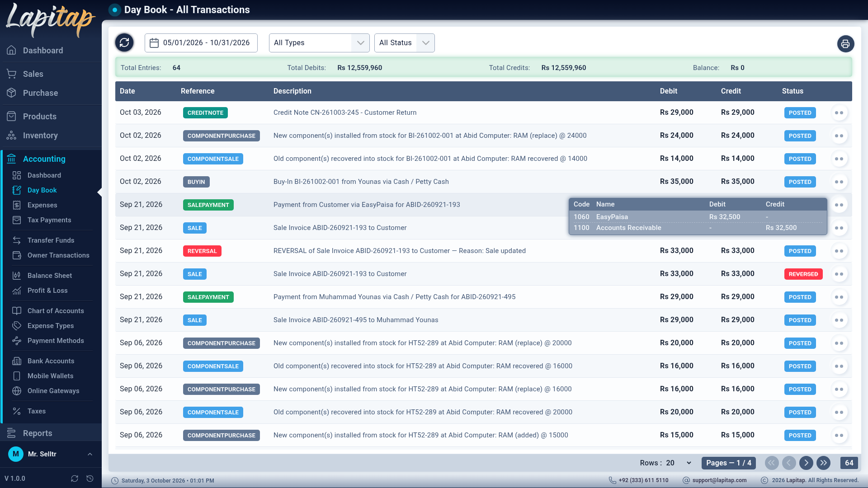Click the Profit & Loss chart icon
868x488 pixels.
17,291
